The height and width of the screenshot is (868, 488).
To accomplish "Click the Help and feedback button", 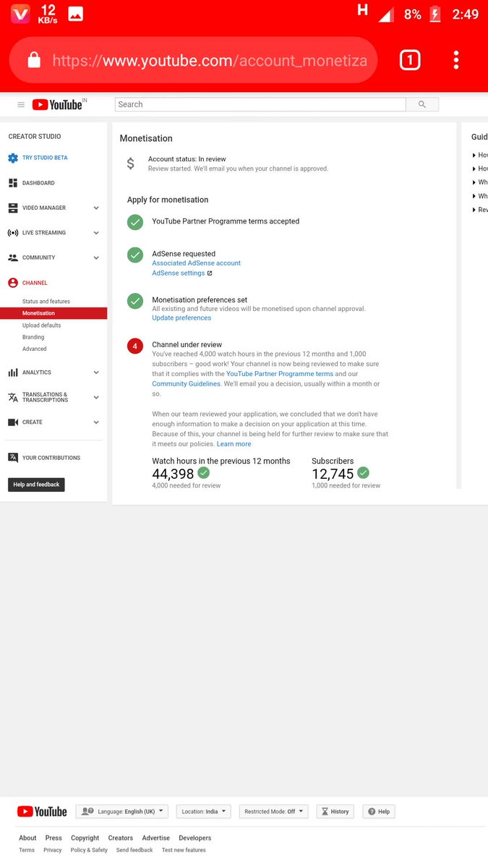I will pyautogui.click(x=36, y=485).
